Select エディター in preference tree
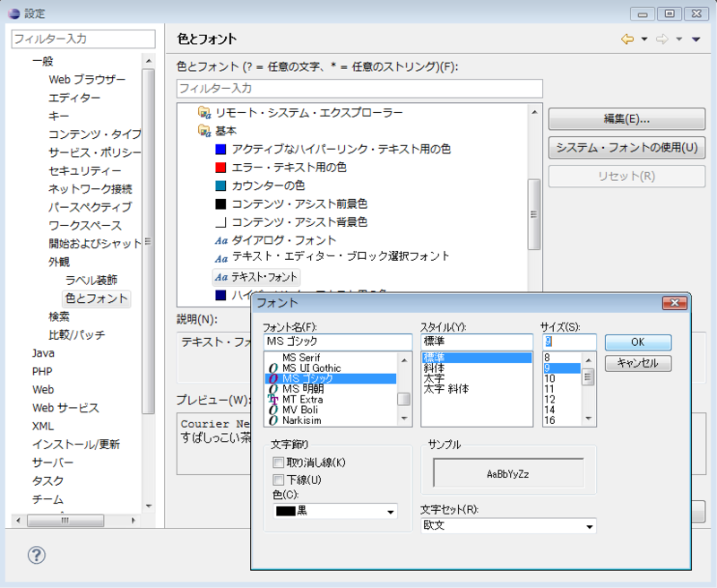717x588 pixels. tap(74, 98)
